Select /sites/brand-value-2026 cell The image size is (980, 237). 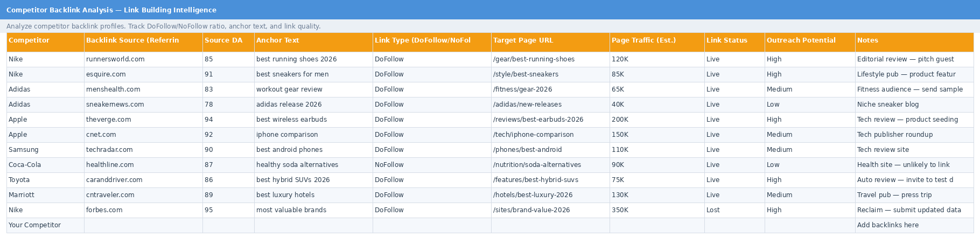pos(550,211)
